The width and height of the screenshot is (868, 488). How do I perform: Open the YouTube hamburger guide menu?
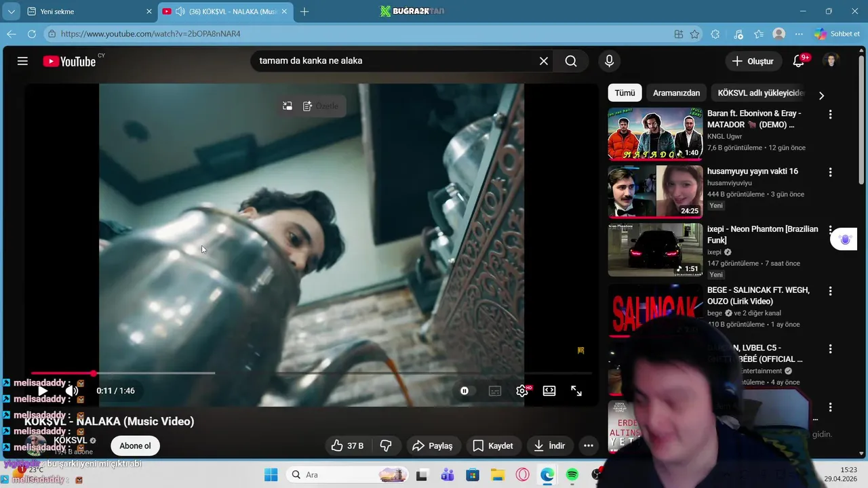(x=22, y=61)
